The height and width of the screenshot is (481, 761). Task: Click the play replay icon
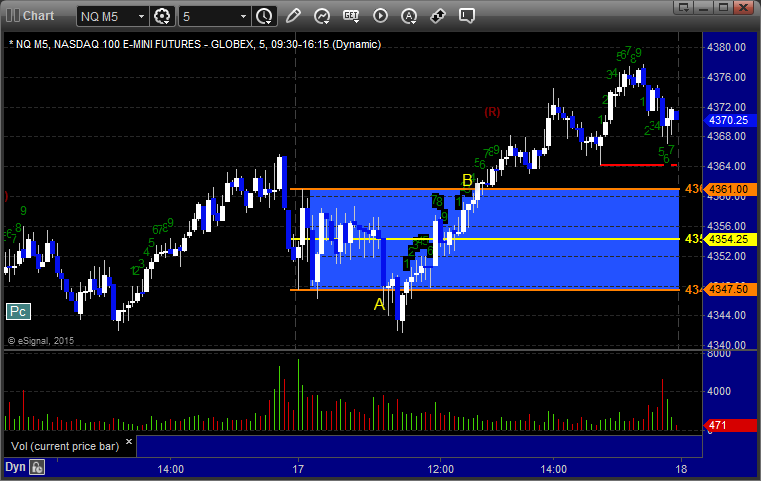point(380,16)
